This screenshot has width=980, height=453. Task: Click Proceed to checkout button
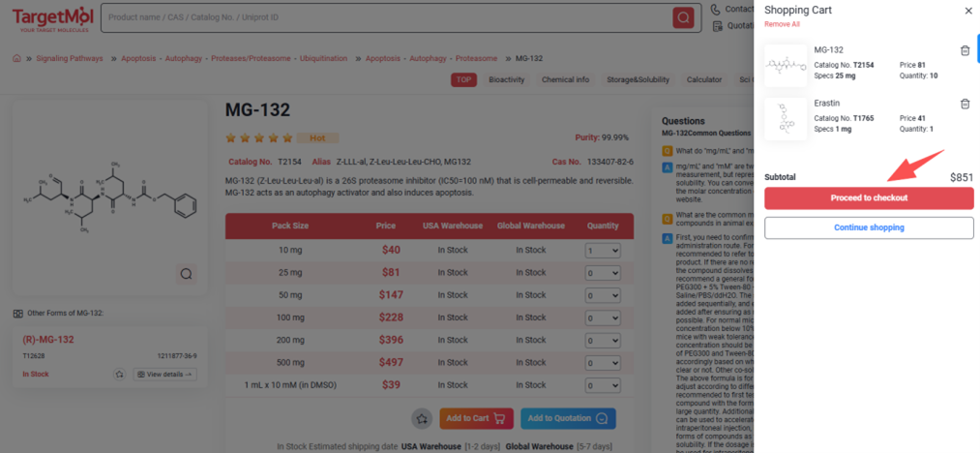click(868, 198)
